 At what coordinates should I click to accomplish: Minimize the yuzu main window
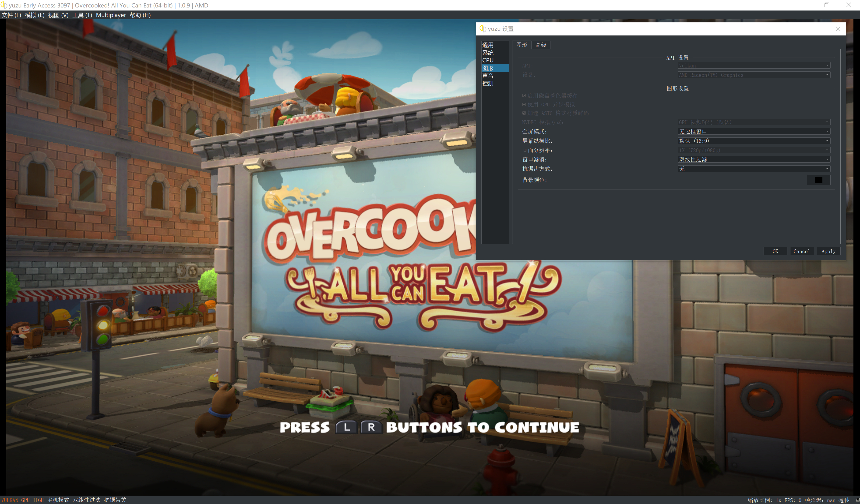pos(805,5)
